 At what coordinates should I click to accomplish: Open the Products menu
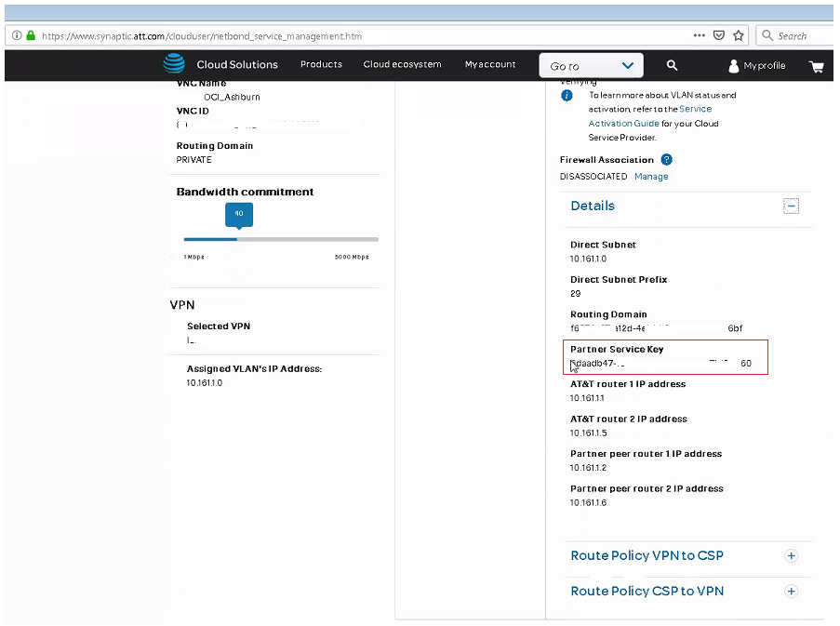[321, 65]
